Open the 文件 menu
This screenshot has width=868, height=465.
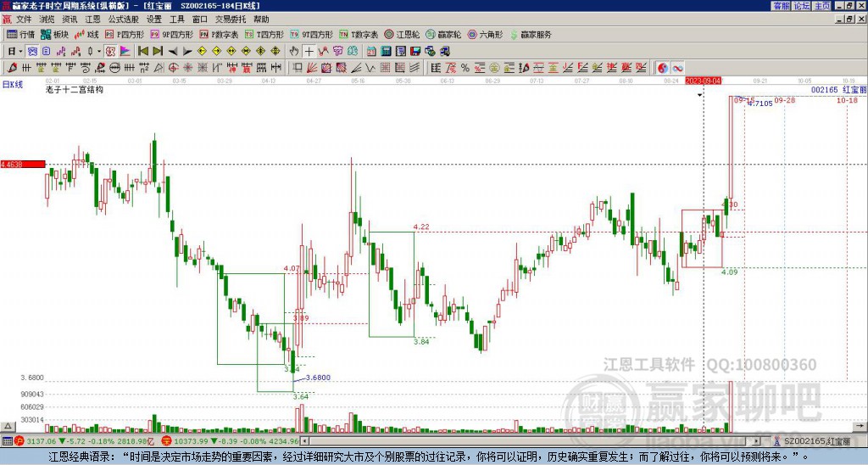pyautogui.click(x=24, y=20)
